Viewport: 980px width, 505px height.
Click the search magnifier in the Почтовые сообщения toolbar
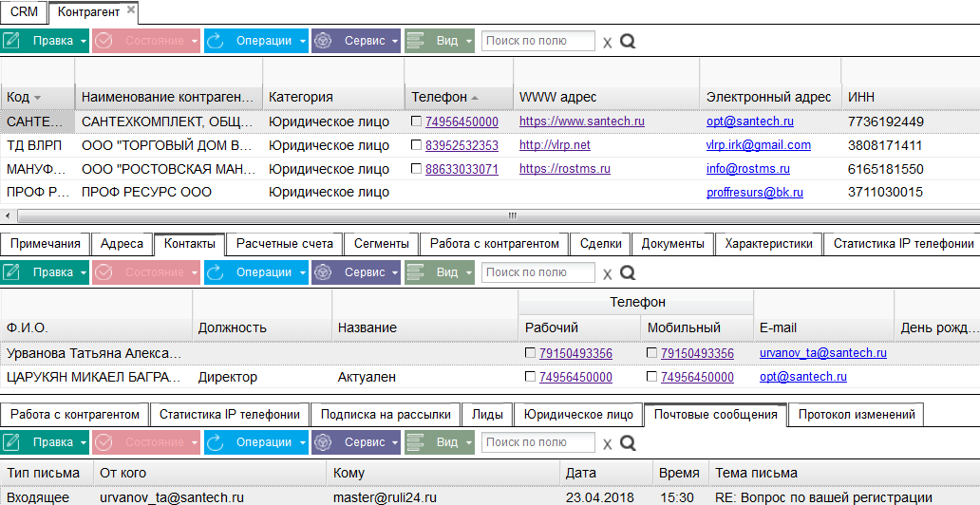tap(628, 443)
